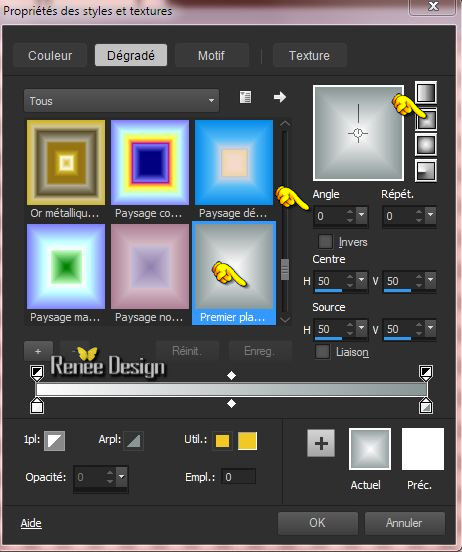Switch to the Couleur tab
Screen dimensions: 462x552
50,55
